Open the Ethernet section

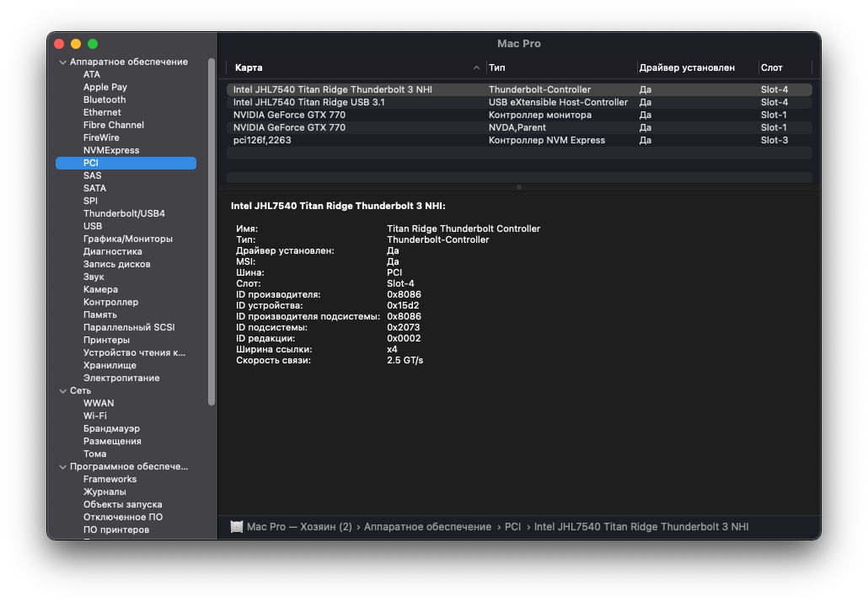coord(102,112)
